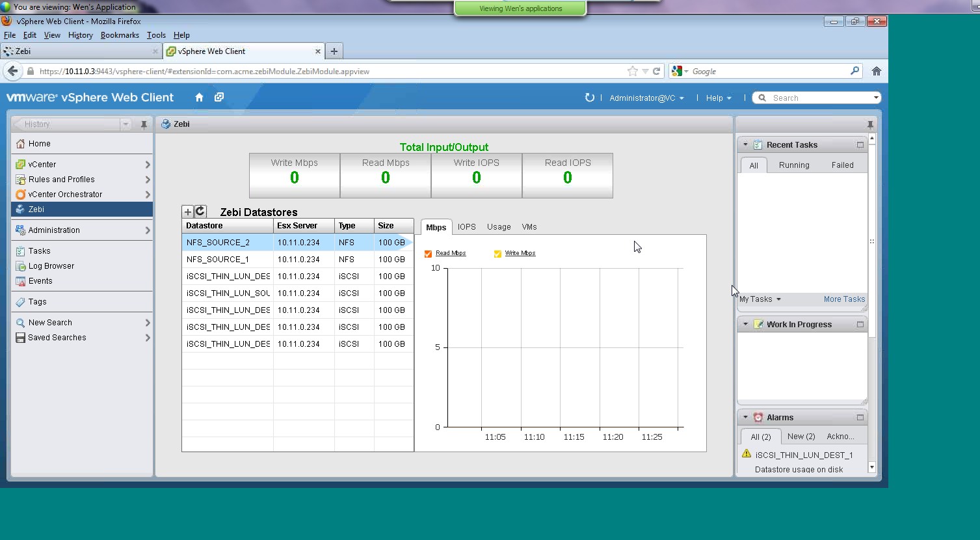Open the Help dropdown in vSphere header
This screenshot has width=980, height=540.
coord(719,98)
